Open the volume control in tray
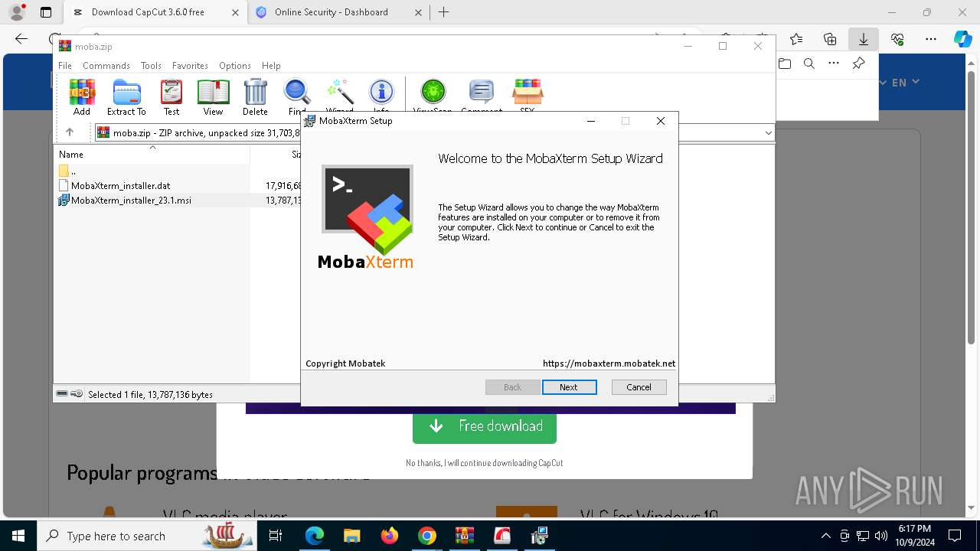Viewport: 980px width, 551px height. (881, 536)
